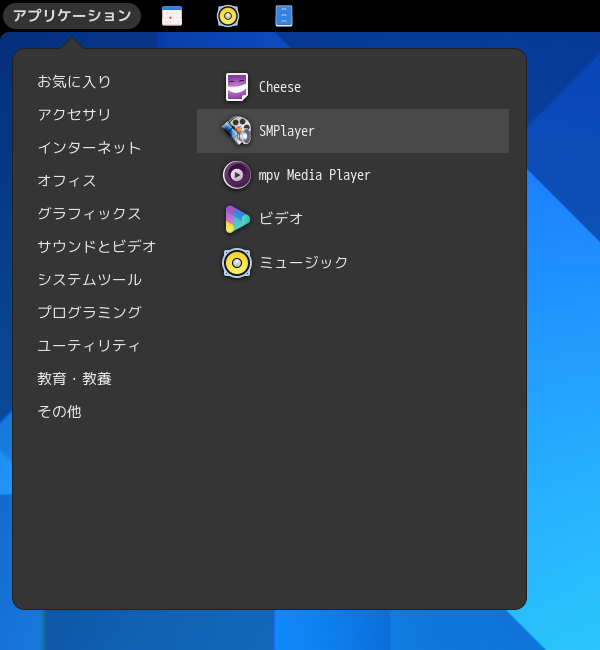Show the プログラミング category
The image size is (600, 650).
(x=90, y=312)
